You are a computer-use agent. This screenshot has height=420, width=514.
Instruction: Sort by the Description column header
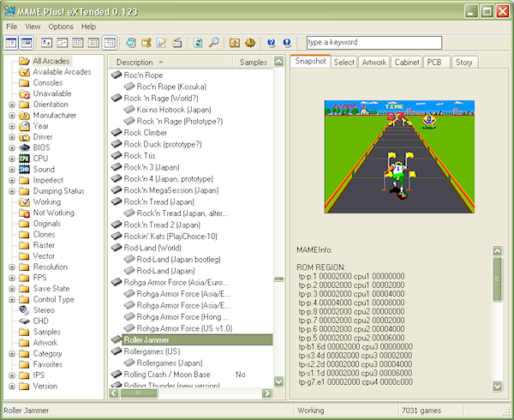170,63
